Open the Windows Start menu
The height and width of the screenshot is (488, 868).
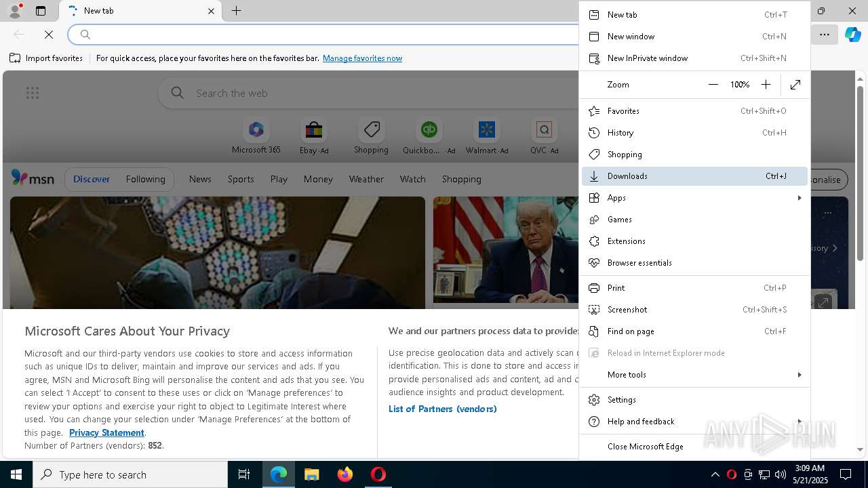pyautogui.click(x=16, y=474)
